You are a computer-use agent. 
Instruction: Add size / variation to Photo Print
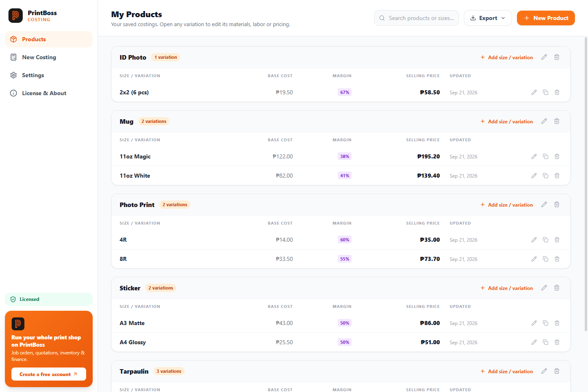point(507,205)
